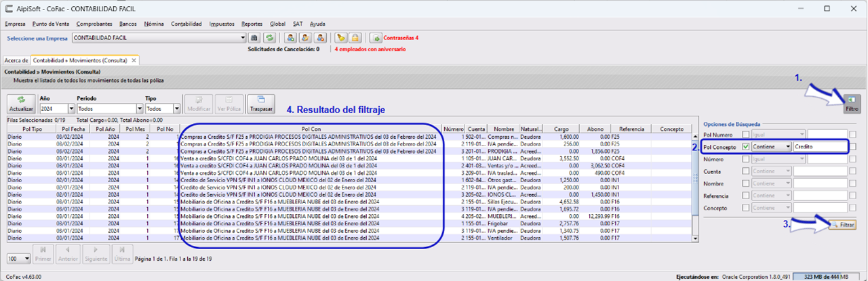Jump to last page with Última

point(122,254)
